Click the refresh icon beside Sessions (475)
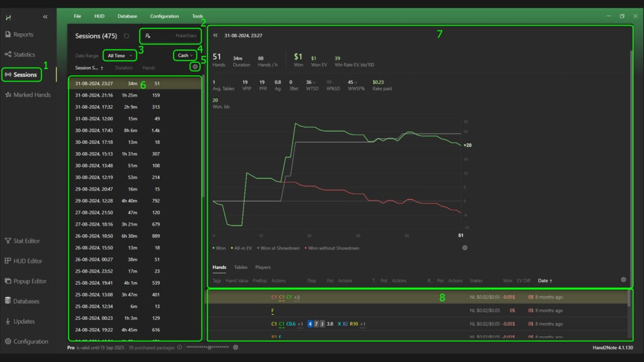644x362 pixels. click(126, 36)
